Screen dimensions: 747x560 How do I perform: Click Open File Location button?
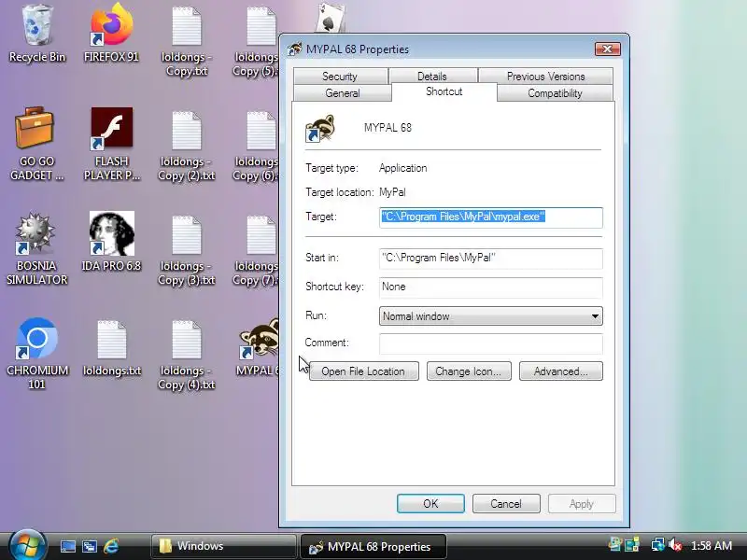pyautogui.click(x=363, y=371)
